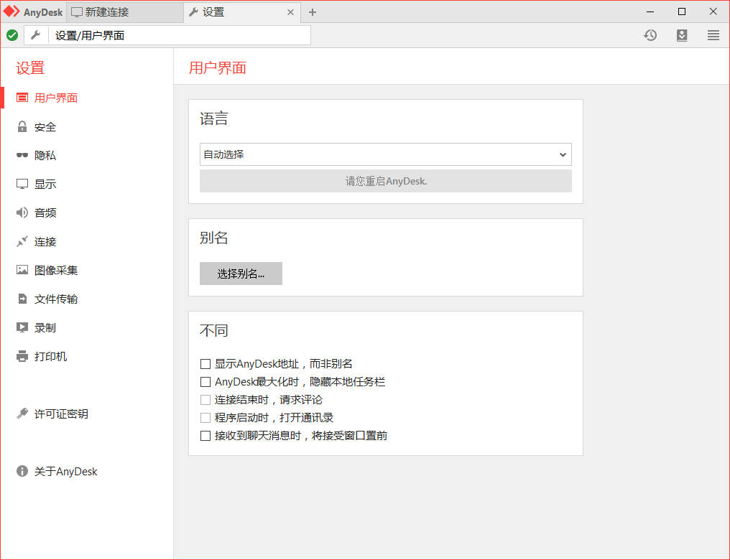Check AnyDesk最大化时，隐藏本地任务栏
Screen dimensions: 730x560
205,382
